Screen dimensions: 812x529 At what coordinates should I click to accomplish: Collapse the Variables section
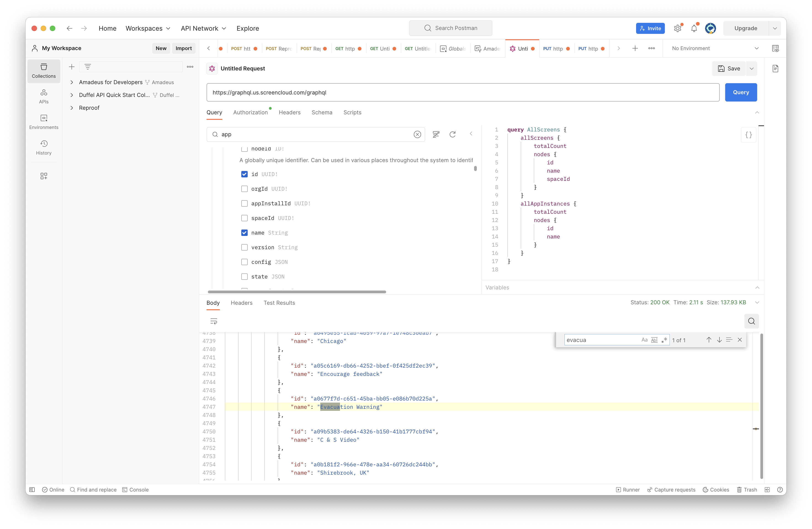coord(757,288)
